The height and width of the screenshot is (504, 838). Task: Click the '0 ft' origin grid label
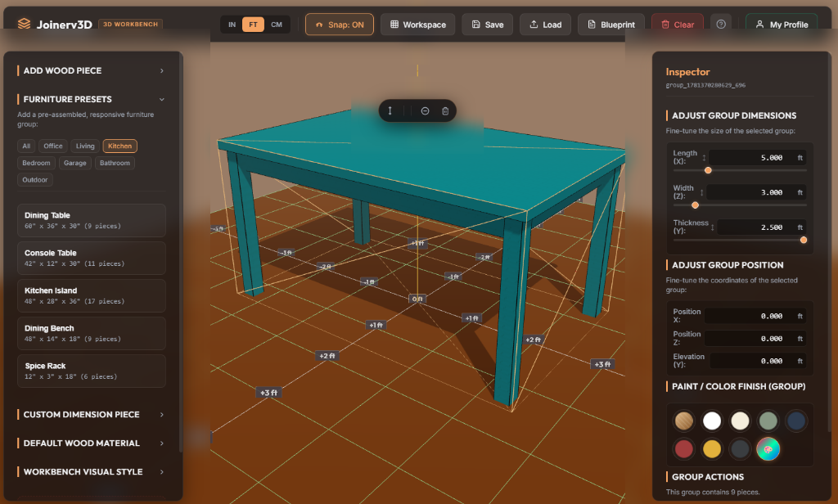(x=417, y=299)
